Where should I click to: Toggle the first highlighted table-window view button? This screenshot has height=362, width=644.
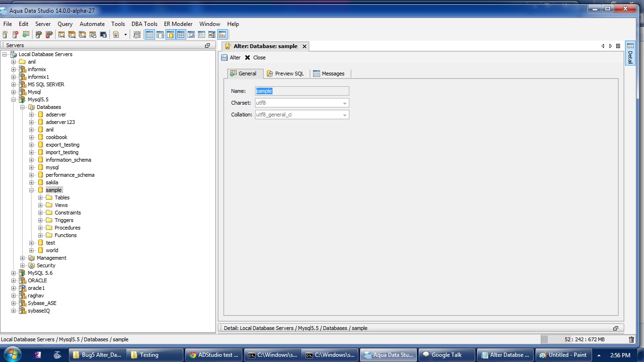(x=150, y=34)
